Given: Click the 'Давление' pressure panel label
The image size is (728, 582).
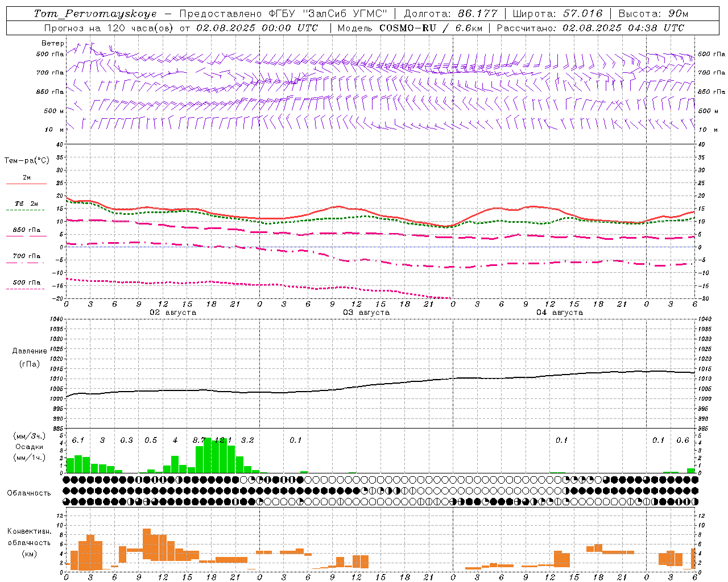Looking at the screenshot, I should 30,351.
